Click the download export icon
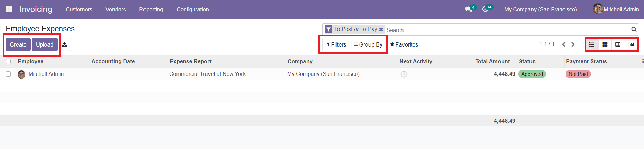644x149 pixels. pyautogui.click(x=64, y=44)
